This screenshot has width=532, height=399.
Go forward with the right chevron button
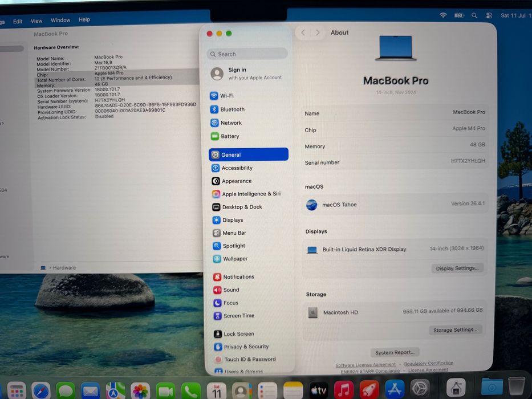click(x=318, y=32)
